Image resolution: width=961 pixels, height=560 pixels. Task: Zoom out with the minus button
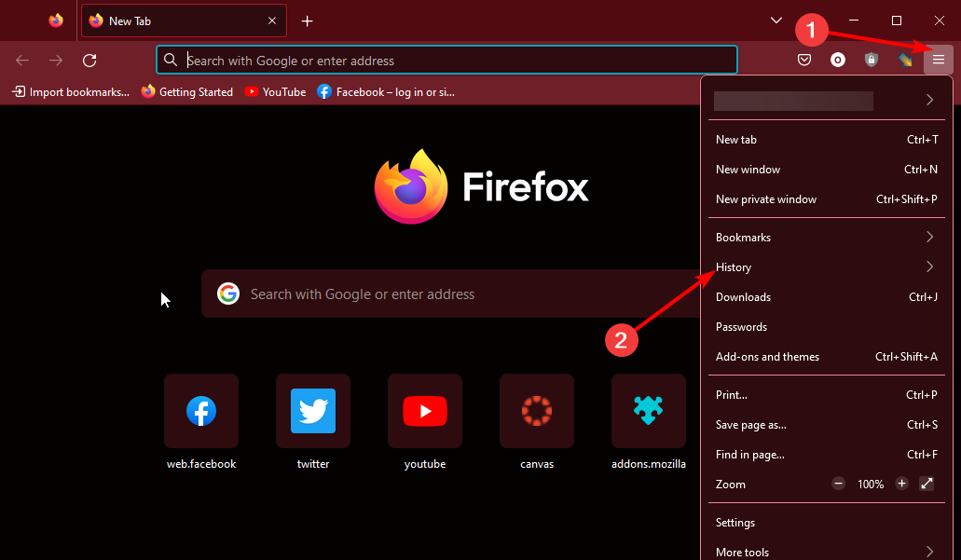click(x=838, y=484)
